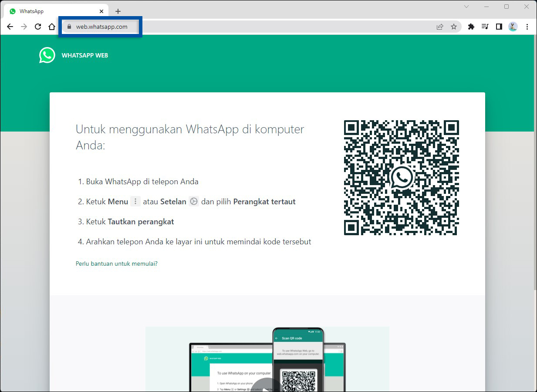Viewport: 537px width, 392px height.
Task: Click the share page icon
Action: click(439, 27)
